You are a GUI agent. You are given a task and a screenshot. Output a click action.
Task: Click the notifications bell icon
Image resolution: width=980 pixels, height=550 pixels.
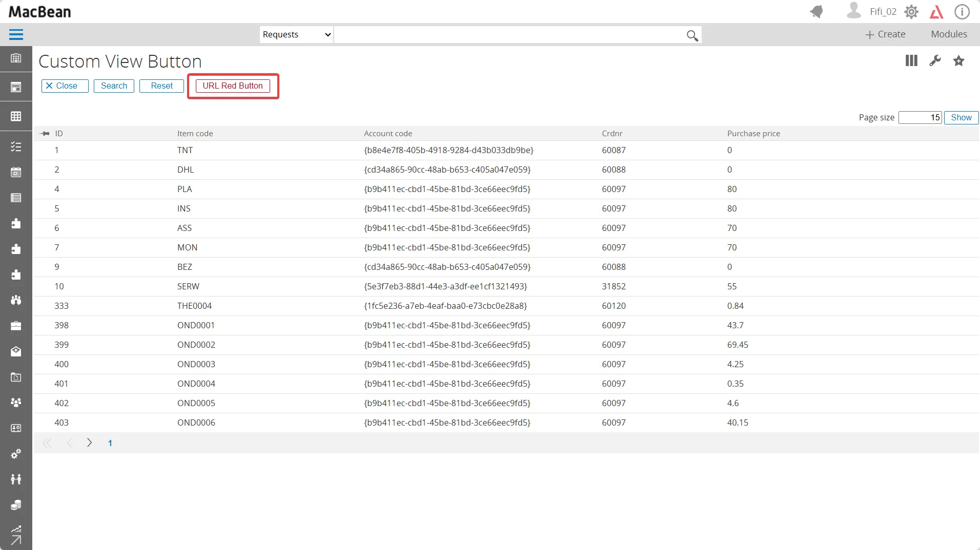click(816, 11)
